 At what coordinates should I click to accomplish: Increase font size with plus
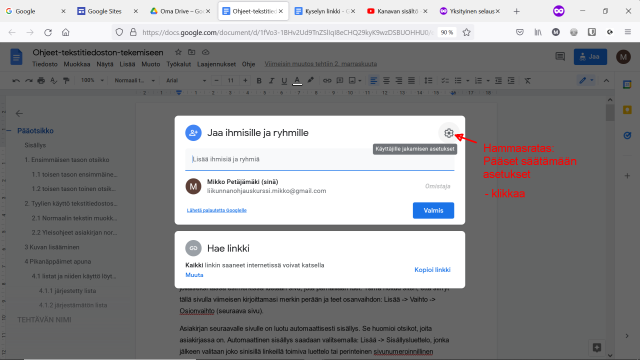[245, 80]
